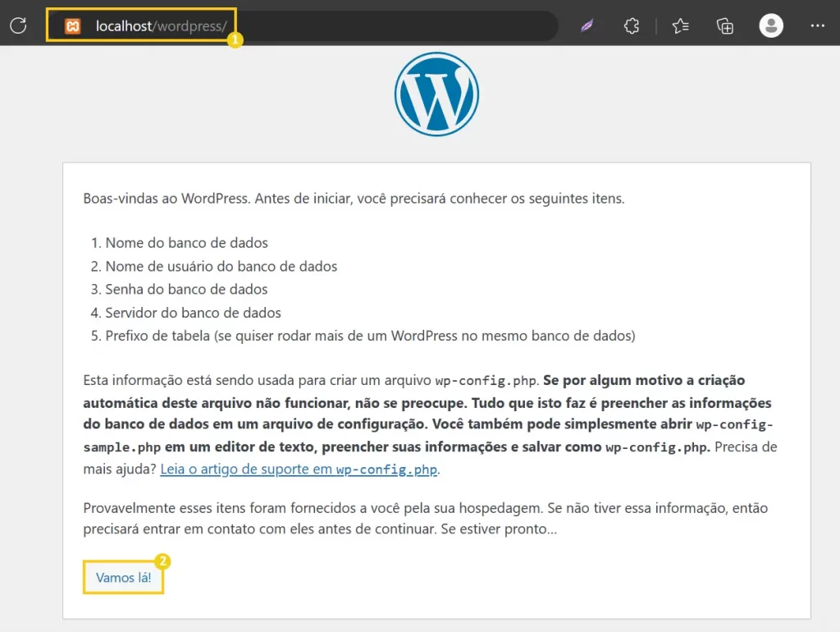Open the Favorites star list icon
This screenshot has height=632, width=840.
point(680,25)
